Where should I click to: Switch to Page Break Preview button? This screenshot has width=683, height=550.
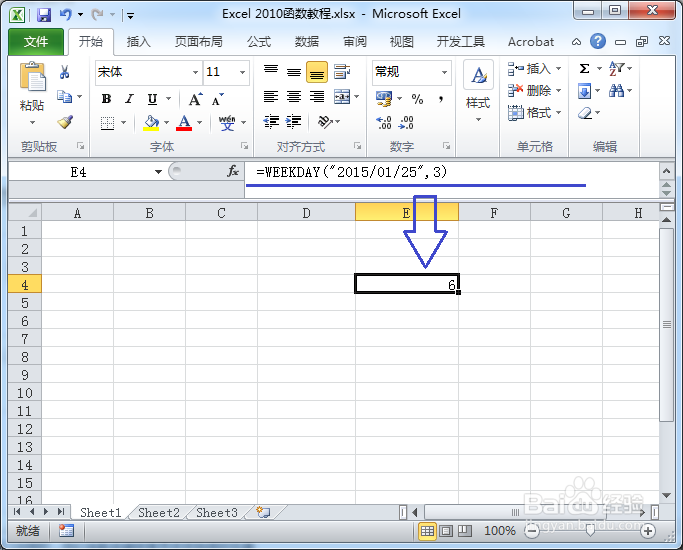coord(465,530)
